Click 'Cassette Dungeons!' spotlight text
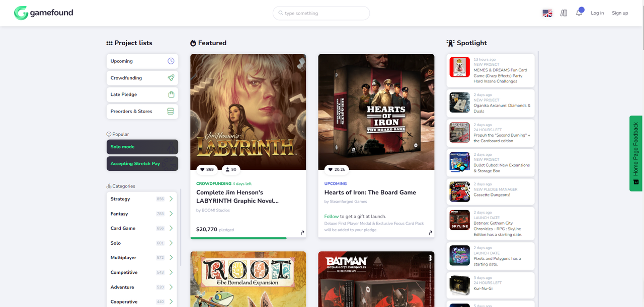 pos(492,195)
